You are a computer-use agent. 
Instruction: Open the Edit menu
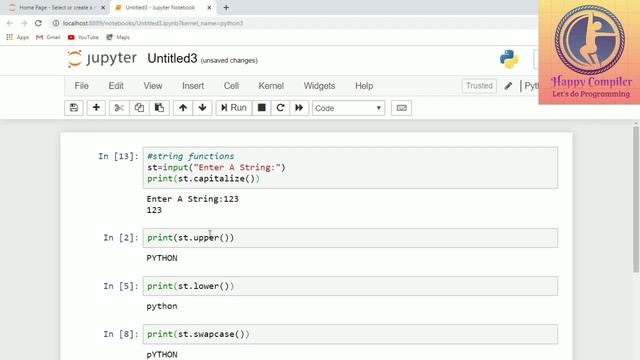116,86
